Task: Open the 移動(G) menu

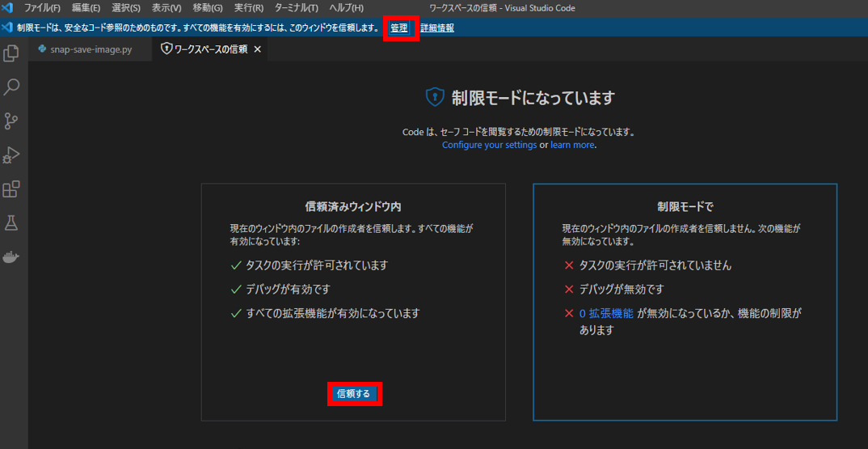Action: point(208,8)
